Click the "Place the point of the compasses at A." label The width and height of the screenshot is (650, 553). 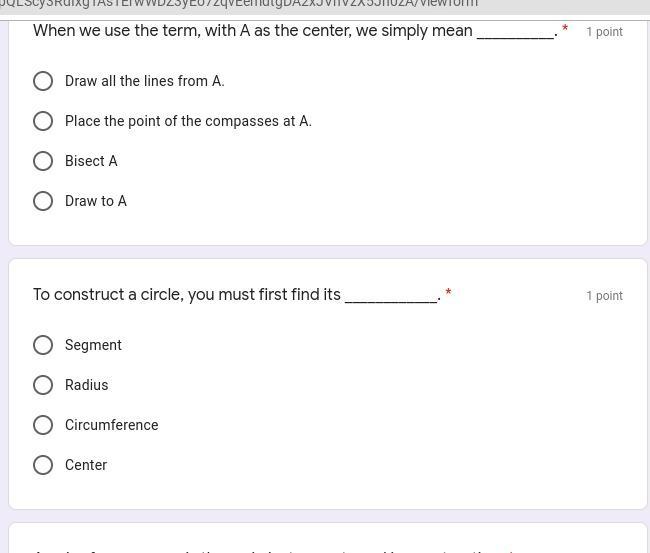188,121
